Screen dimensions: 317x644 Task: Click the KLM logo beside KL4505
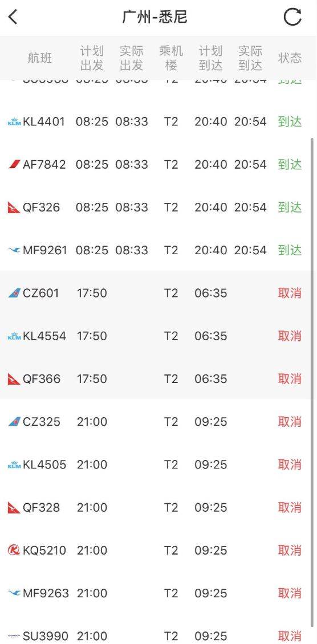(x=14, y=464)
